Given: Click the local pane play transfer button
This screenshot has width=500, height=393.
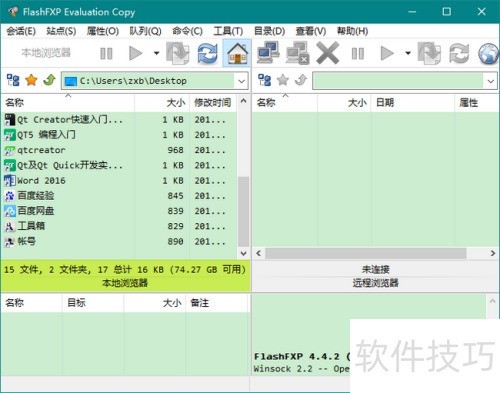Looking at the screenshot, I should (135, 53).
